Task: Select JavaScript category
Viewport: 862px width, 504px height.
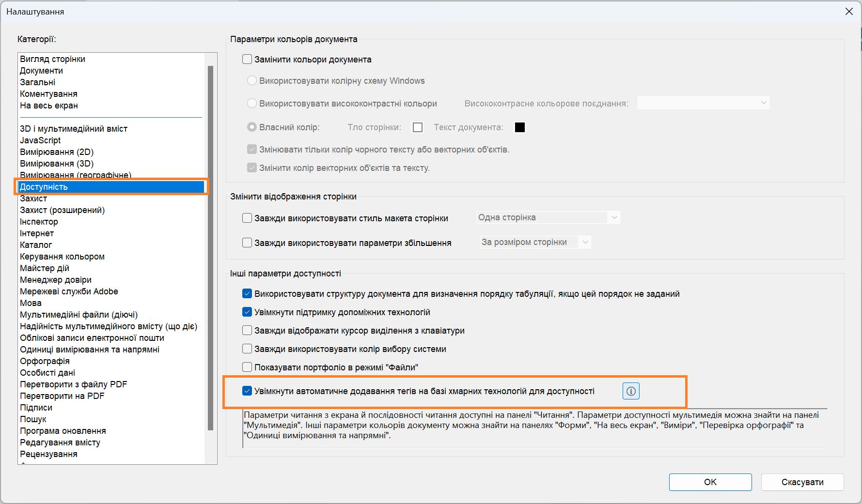Action: coord(111,140)
